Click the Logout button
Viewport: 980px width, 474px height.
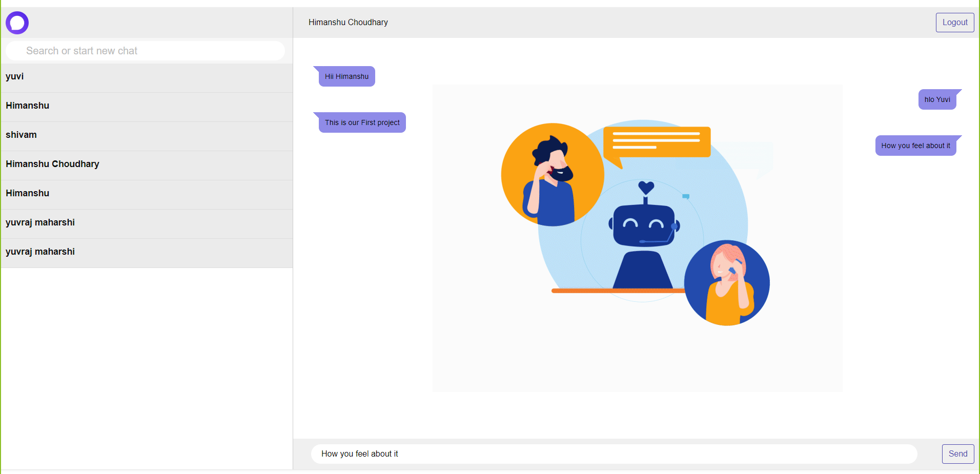[x=954, y=22]
